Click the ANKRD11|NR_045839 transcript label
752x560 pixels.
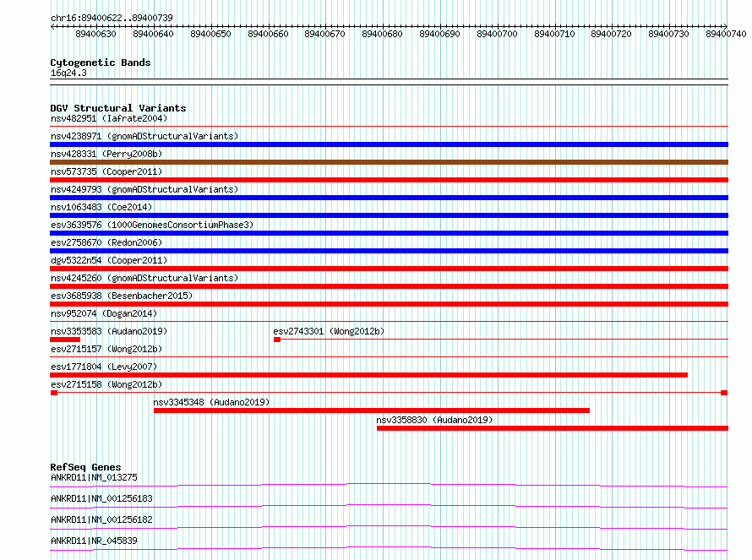[94, 541]
